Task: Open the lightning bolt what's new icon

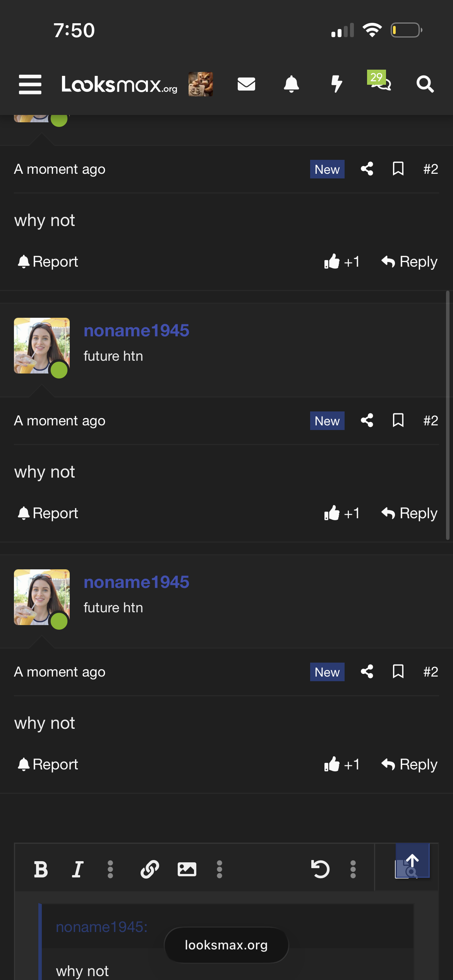Action: click(336, 84)
